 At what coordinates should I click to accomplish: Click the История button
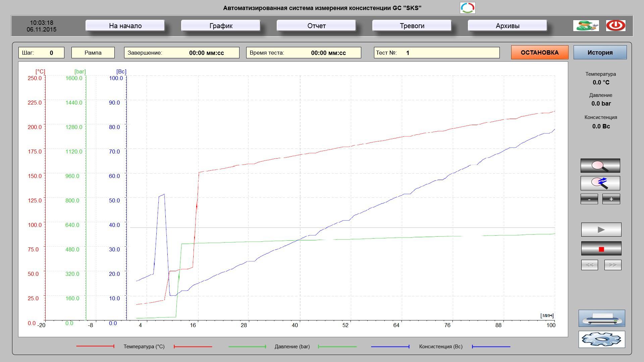[600, 52]
